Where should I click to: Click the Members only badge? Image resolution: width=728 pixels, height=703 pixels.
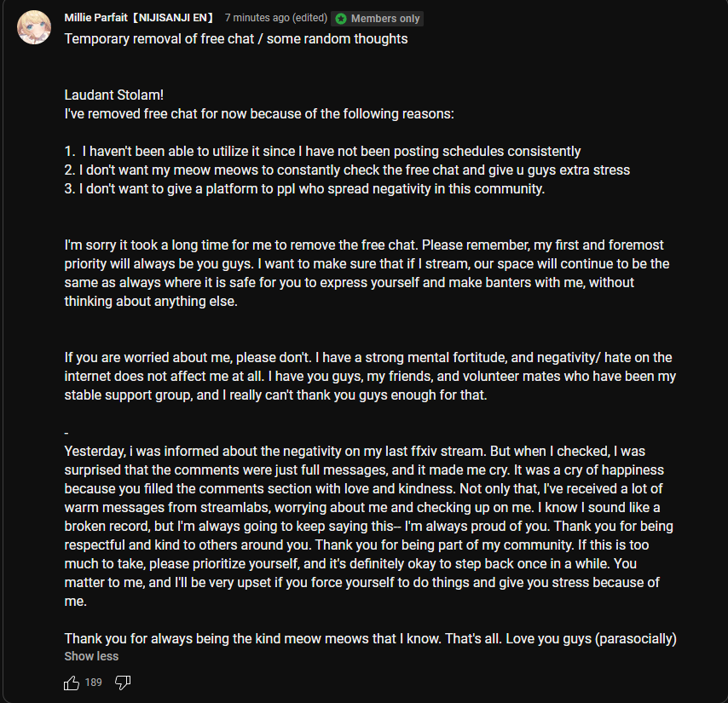pyautogui.click(x=377, y=19)
